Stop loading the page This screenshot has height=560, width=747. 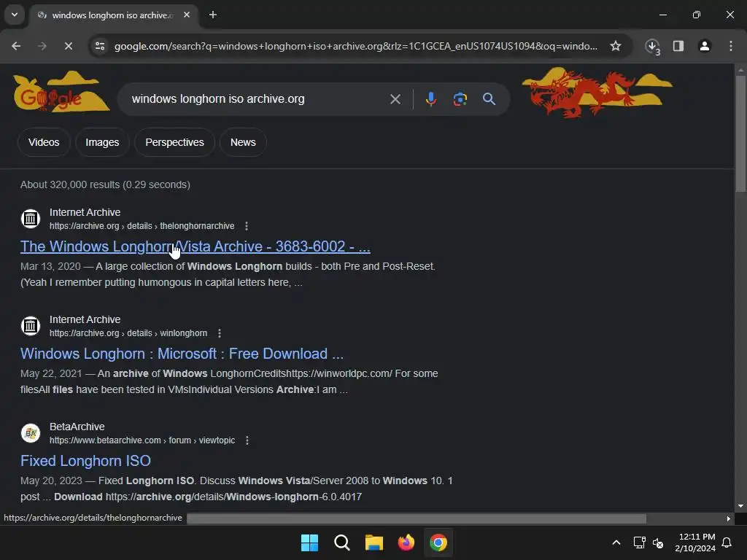(68, 46)
